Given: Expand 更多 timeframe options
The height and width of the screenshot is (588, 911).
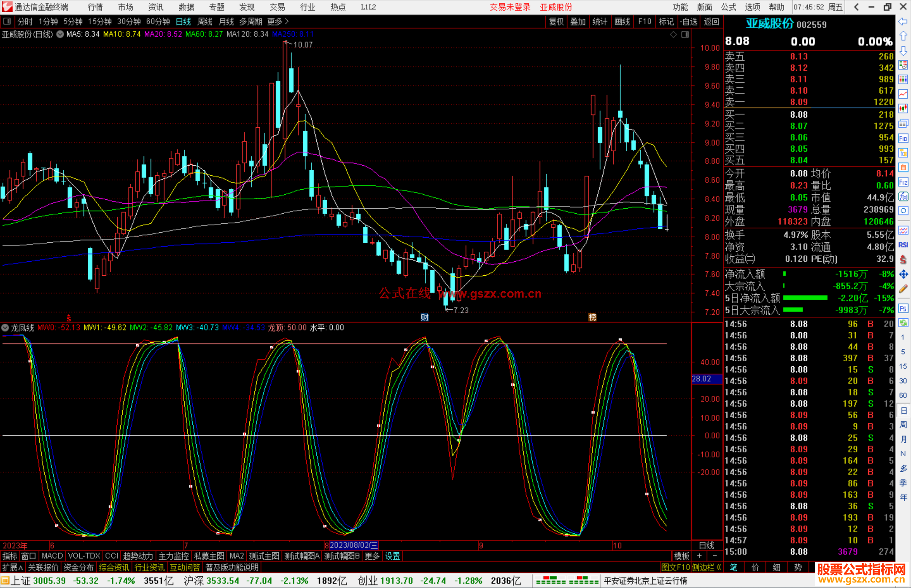Looking at the screenshot, I should [x=278, y=21].
